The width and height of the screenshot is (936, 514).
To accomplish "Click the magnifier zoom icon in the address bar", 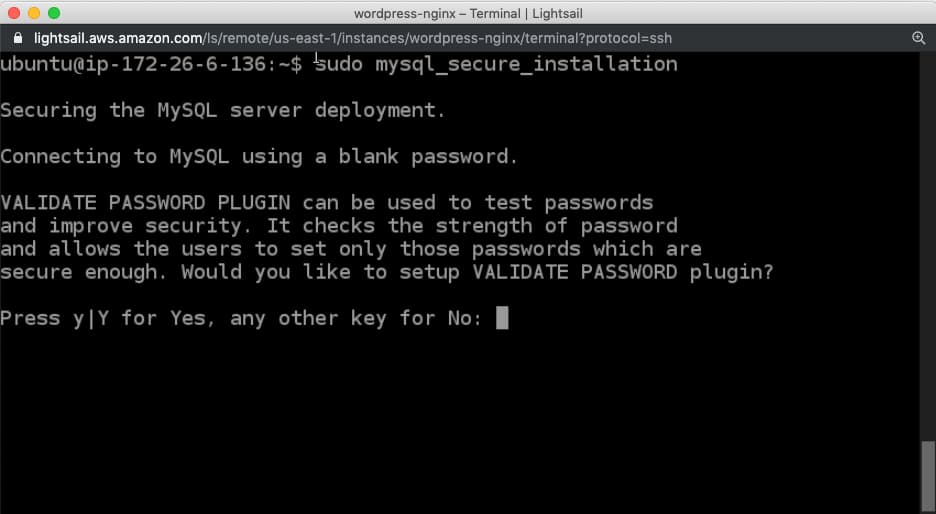I will [x=919, y=38].
